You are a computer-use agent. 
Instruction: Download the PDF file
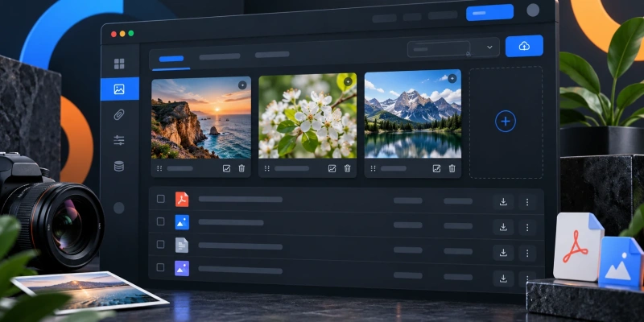tap(503, 202)
